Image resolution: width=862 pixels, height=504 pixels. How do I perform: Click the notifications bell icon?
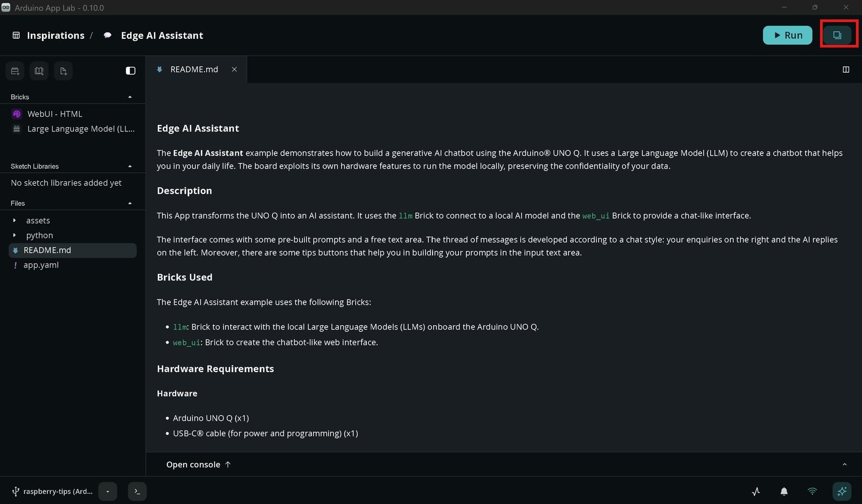(x=784, y=491)
